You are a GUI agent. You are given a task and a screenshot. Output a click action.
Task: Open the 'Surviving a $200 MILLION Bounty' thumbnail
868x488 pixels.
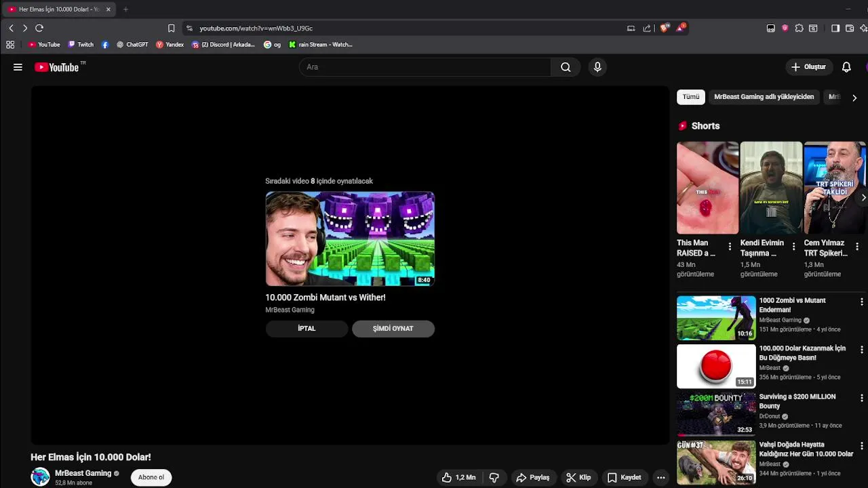point(716,414)
